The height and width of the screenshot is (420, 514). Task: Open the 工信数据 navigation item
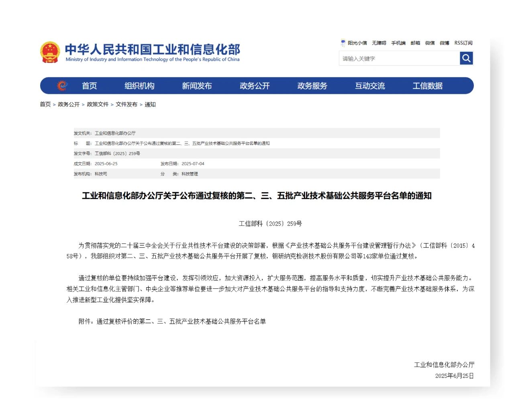[x=427, y=86]
